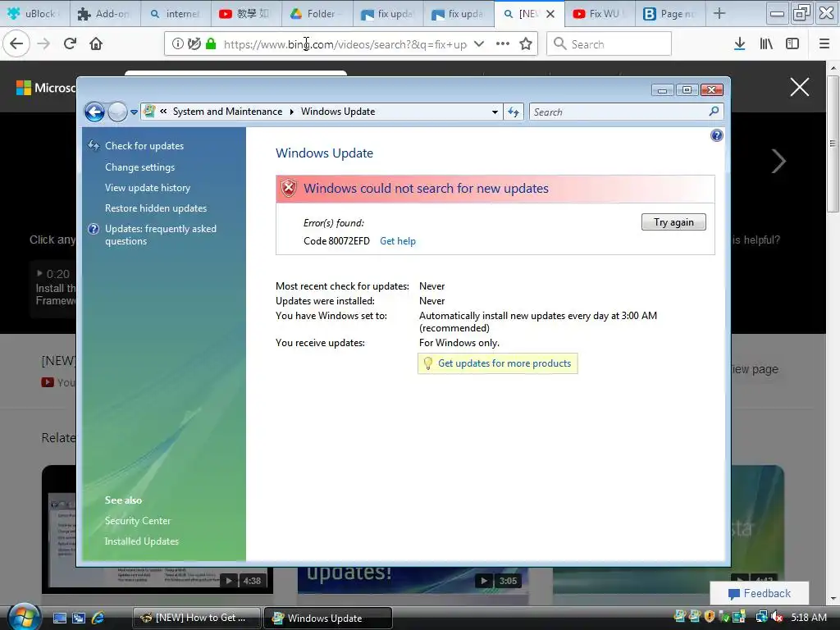Open Firefox hamburger menu
The width and height of the screenshot is (840, 630).
point(824,44)
